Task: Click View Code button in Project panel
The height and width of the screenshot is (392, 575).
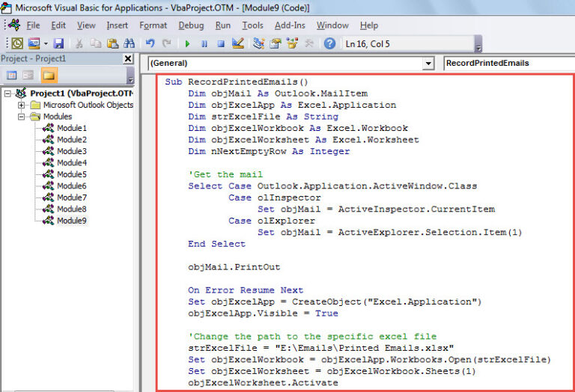Action: point(12,76)
